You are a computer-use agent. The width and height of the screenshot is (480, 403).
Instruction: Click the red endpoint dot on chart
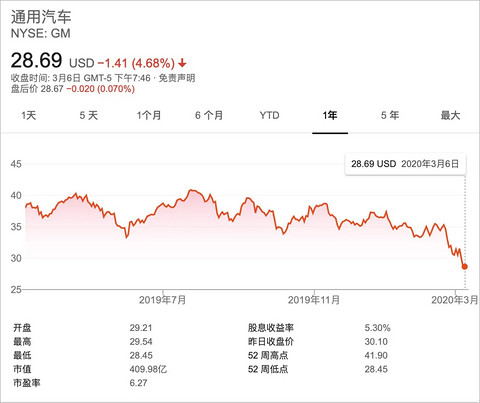tap(465, 266)
